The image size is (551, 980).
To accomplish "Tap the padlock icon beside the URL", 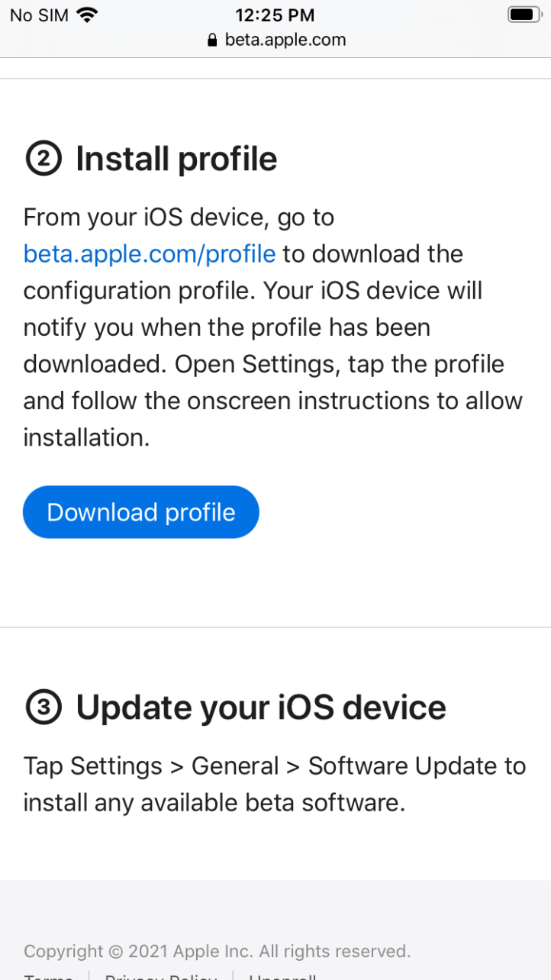I will 212,40.
